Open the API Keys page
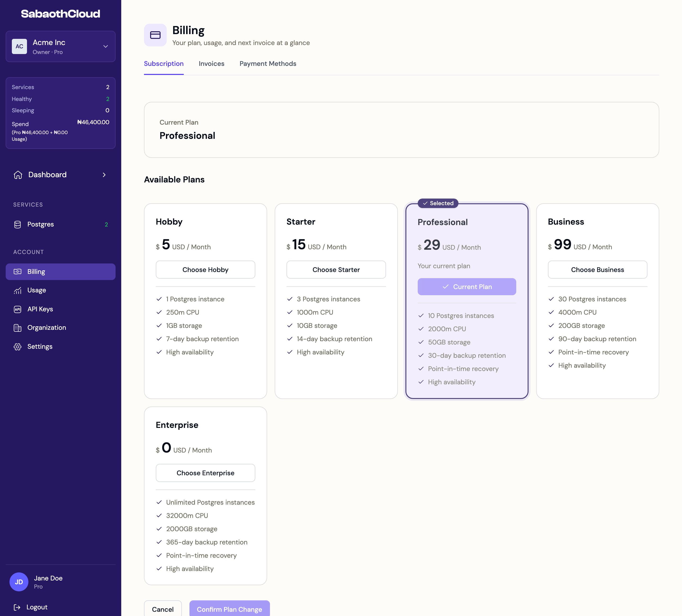Image resolution: width=682 pixels, height=616 pixels. point(61,309)
